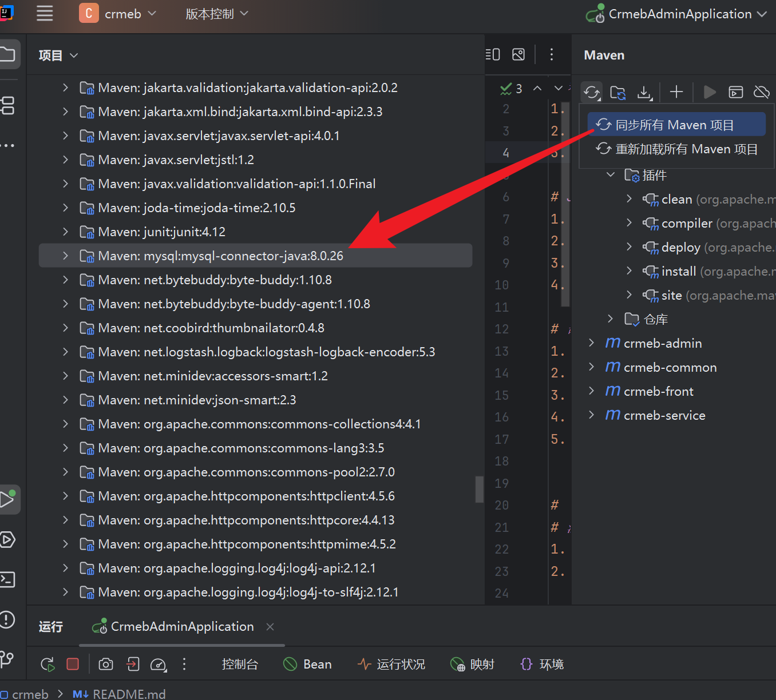
Task: Go to previous highlighted problem arrow
Action: coord(537,88)
